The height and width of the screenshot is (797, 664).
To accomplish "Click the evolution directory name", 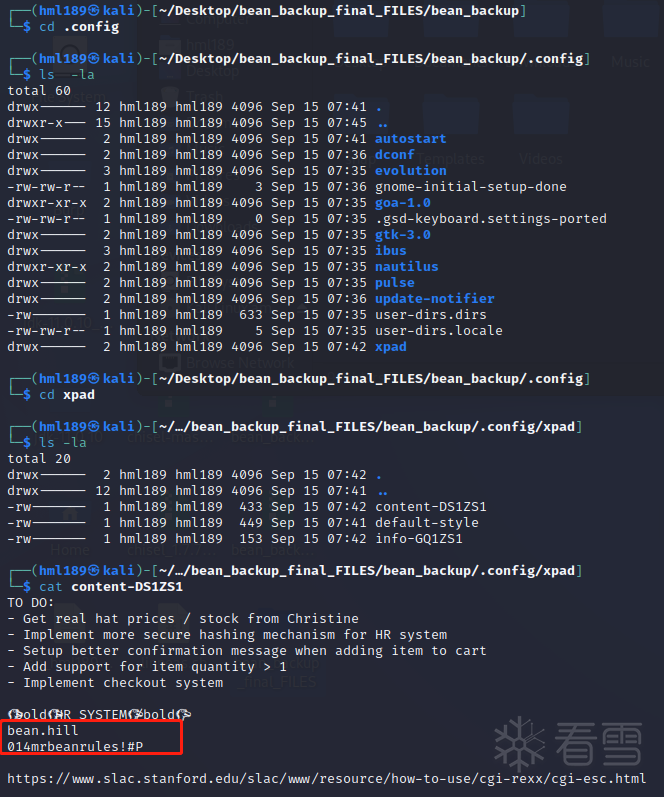I will tap(410, 171).
